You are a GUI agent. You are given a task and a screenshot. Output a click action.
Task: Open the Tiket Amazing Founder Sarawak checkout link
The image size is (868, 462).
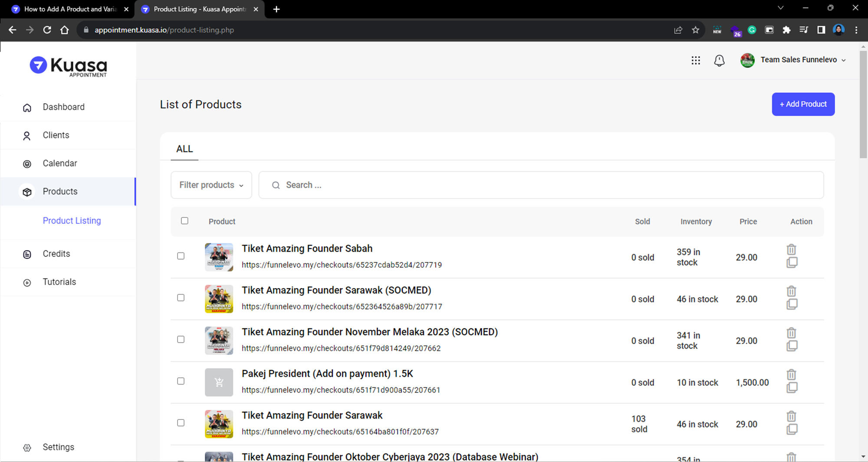coord(340,432)
